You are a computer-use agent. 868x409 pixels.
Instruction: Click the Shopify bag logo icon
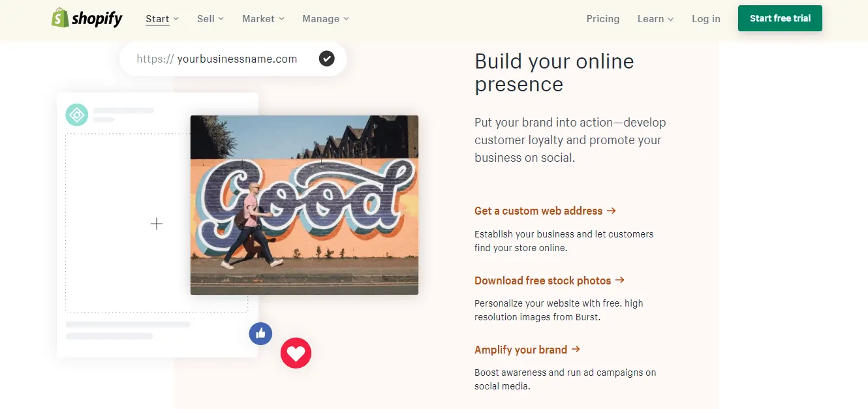coord(61,18)
